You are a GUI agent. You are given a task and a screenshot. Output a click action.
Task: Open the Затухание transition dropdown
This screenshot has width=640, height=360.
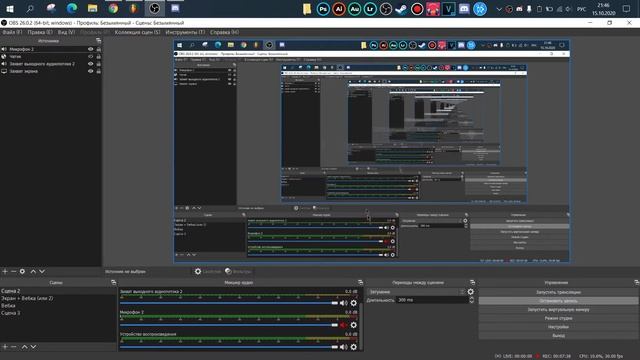(416, 292)
